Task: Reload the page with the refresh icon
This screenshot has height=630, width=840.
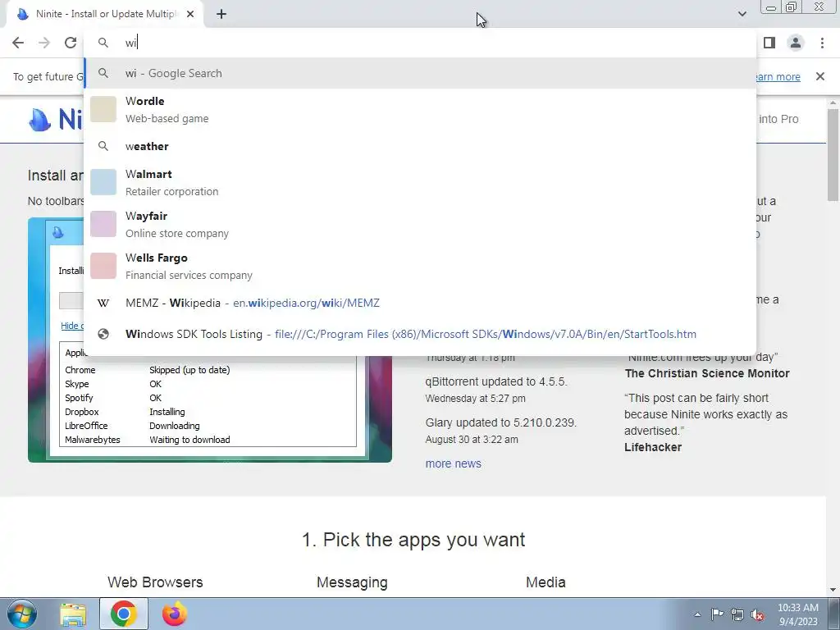Action: [71, 43]
